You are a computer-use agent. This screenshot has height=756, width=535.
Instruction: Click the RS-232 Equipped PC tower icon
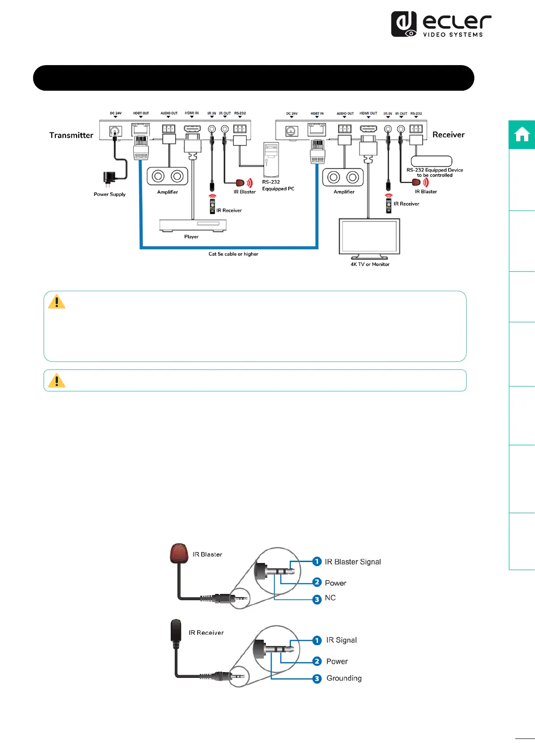(x=271, y=159)
